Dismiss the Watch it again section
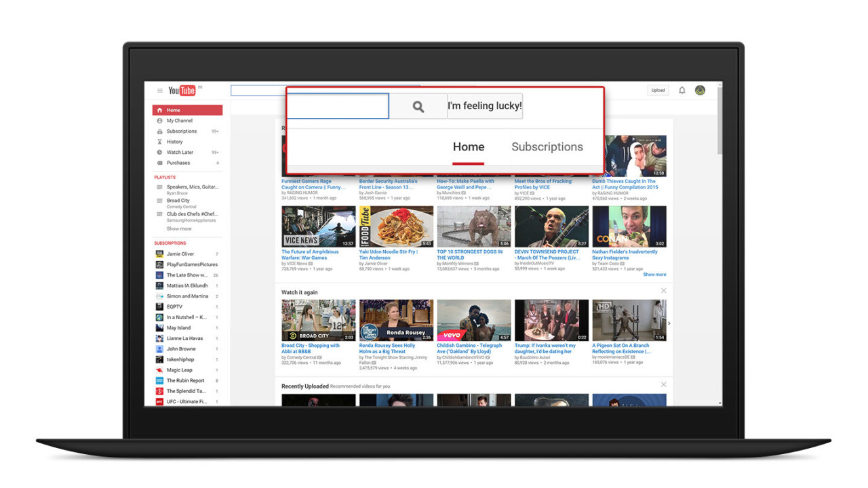Screen dimensions: 868x488 click(663, 291)
